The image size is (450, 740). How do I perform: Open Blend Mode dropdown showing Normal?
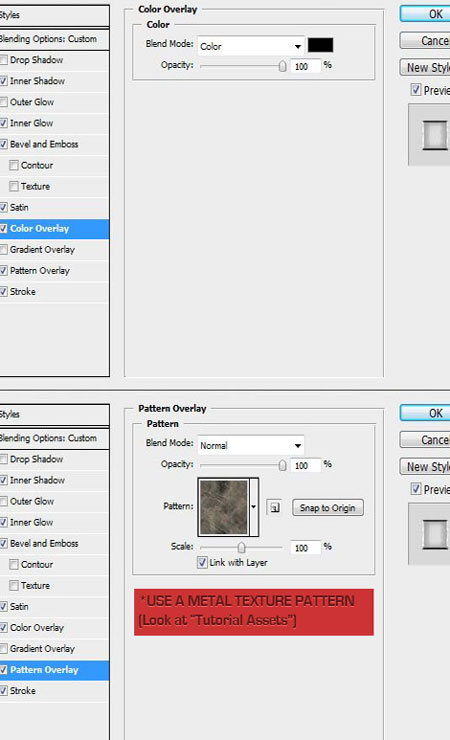tap(250, 446)
